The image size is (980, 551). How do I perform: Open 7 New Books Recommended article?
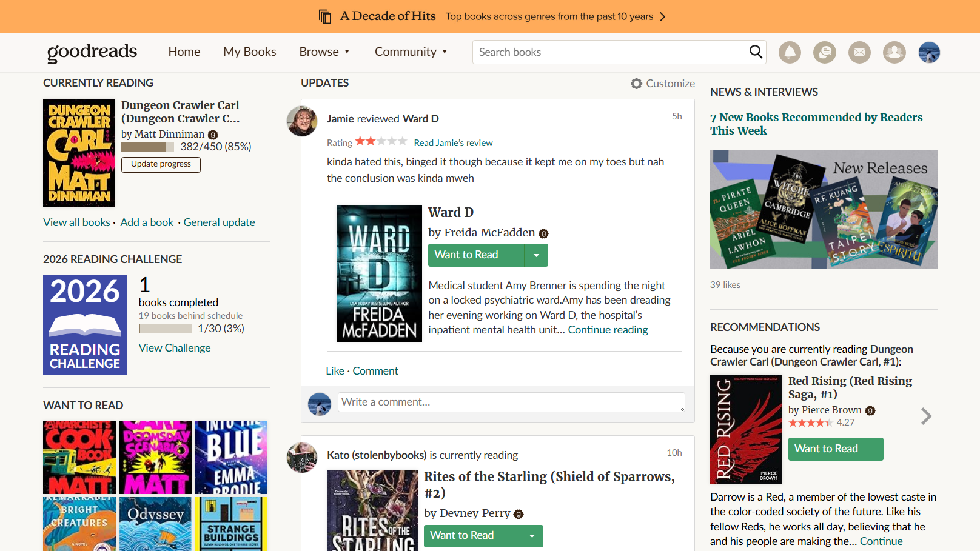click(x=816, y=124)
